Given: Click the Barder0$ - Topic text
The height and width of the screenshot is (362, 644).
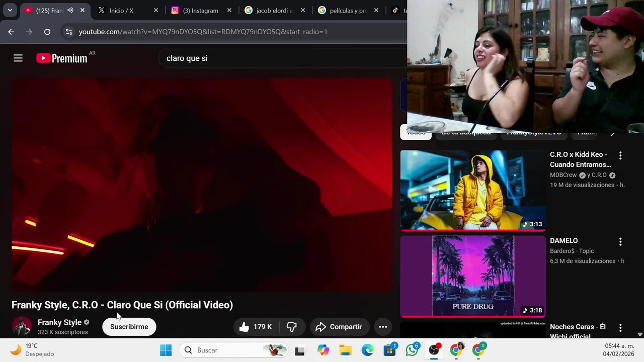Looking at the screenshot, I should [x=572, y=251].
